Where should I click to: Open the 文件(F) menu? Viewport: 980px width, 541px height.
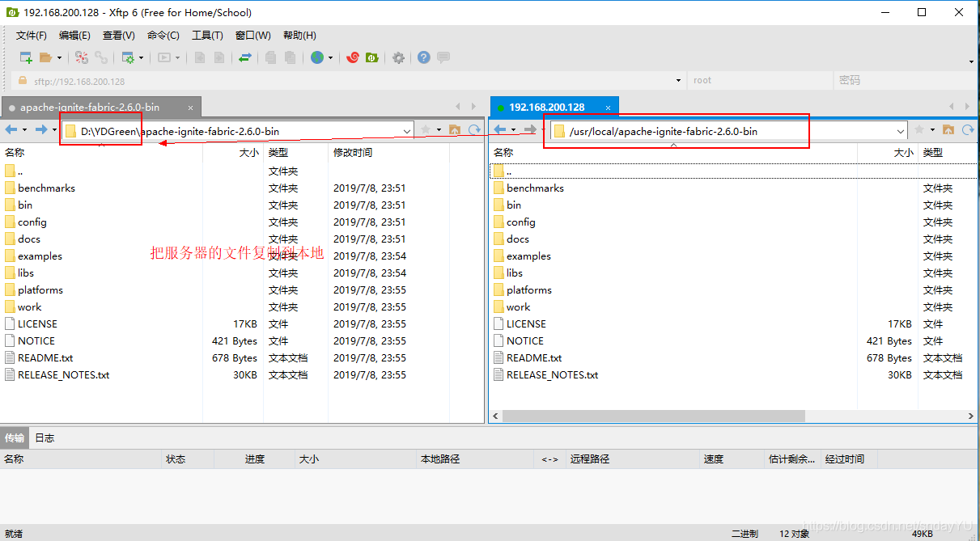point(32,36)
